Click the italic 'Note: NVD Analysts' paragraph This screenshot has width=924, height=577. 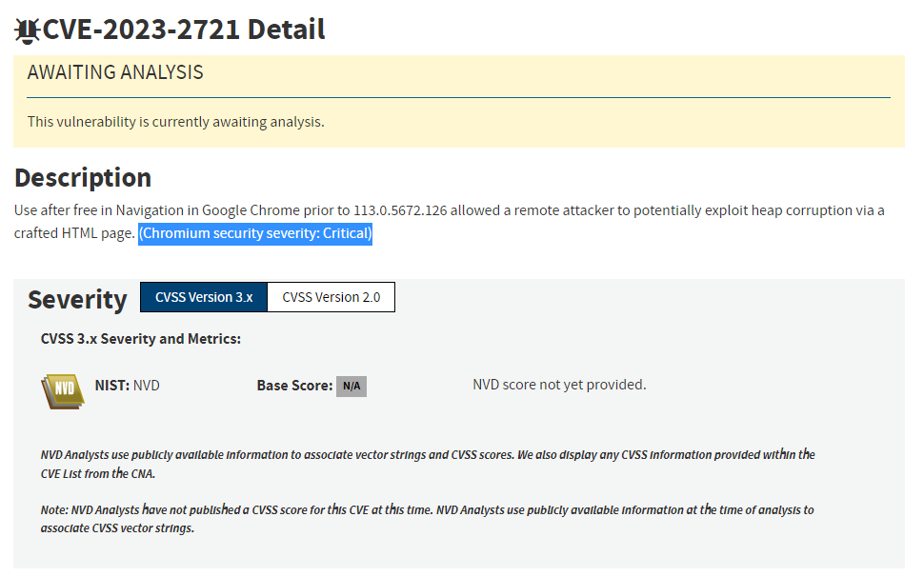click(427, 519)
